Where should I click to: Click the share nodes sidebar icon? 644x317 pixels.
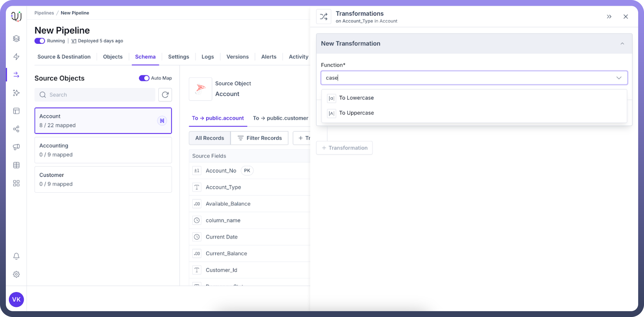pos(16,129)
